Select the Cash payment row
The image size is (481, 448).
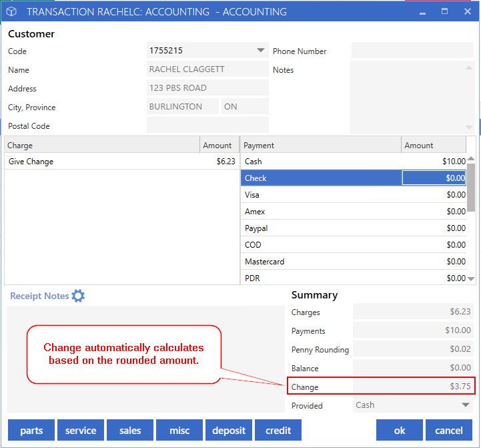[354, 161]
